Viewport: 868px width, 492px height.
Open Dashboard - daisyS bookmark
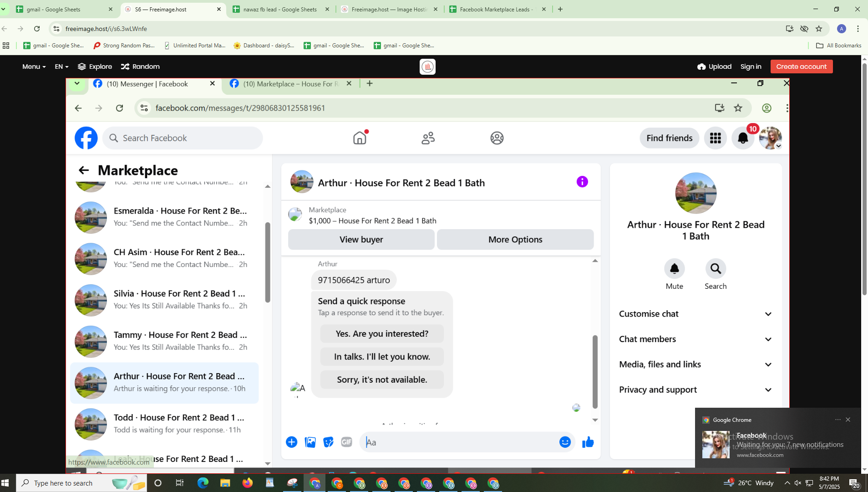pyautogui.click(x=264, y=46)
